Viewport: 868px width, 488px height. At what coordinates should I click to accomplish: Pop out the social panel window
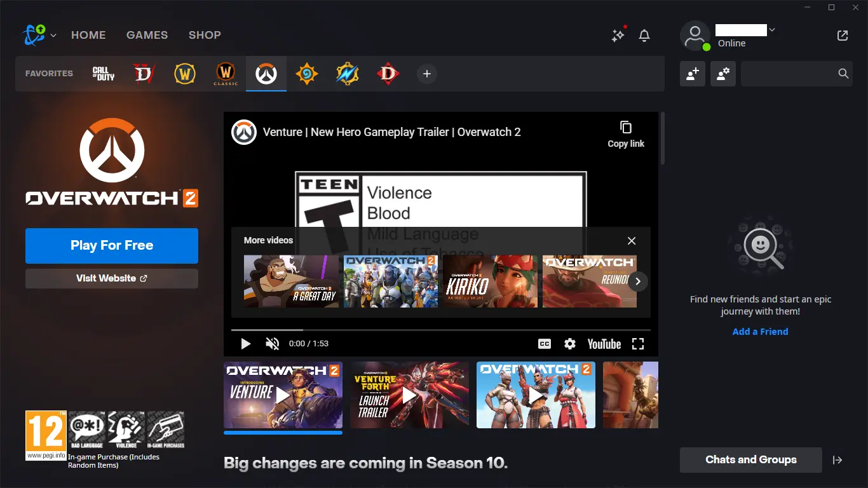pyautogui.click(x=843, y=36)
